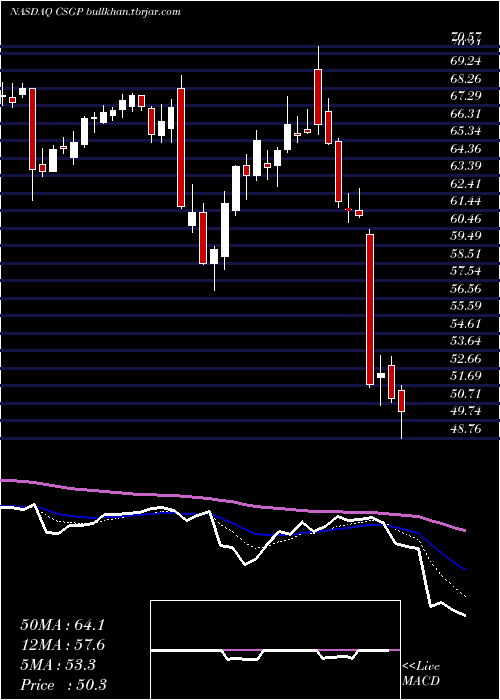Click the 52.66 price level label
500x700 pixels.
point(466,358)
